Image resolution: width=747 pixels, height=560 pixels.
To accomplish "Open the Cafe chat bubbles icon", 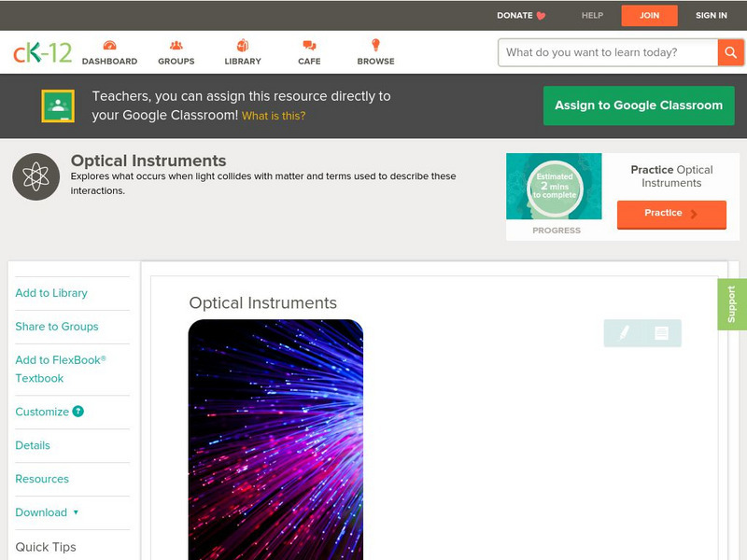I will point(309,45).
